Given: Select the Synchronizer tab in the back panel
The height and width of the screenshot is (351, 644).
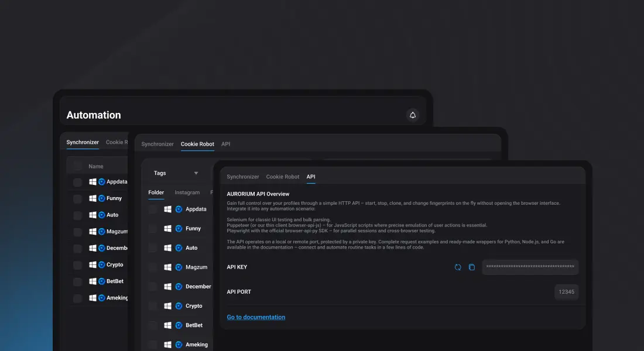Looking at the screenshot, I should pos(83,142).
